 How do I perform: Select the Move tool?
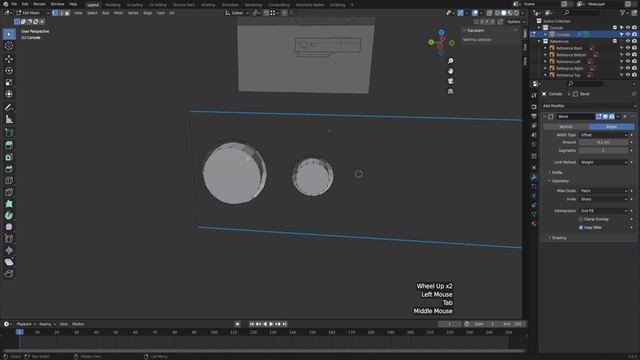(x=9, y=59)
